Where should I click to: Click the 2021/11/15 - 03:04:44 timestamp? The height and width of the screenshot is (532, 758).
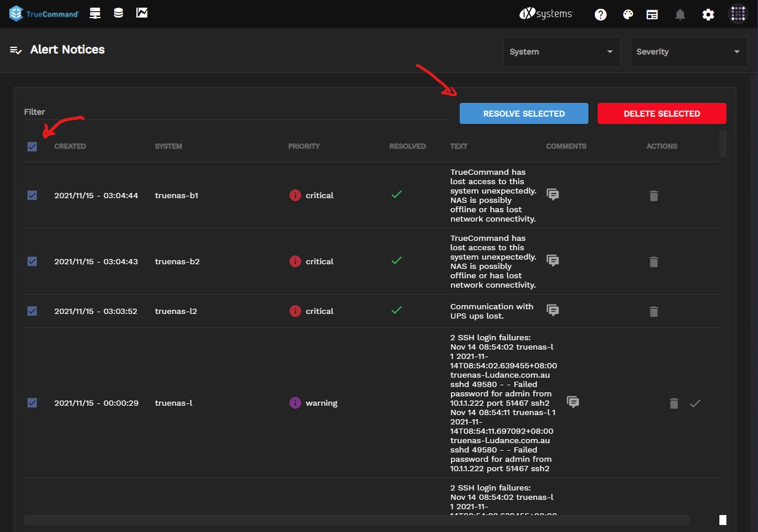[x=97, y=195]
